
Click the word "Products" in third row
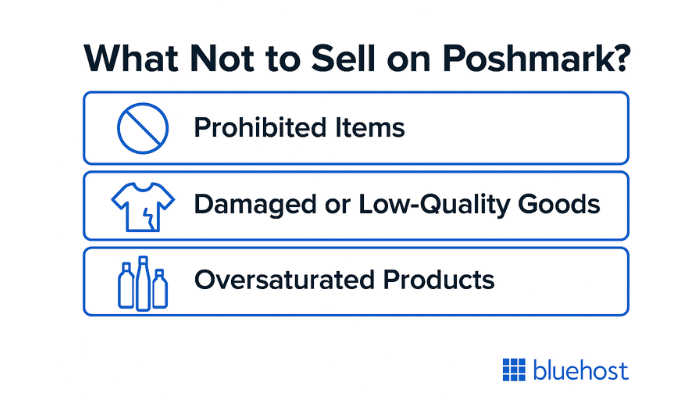pos(438,280)
